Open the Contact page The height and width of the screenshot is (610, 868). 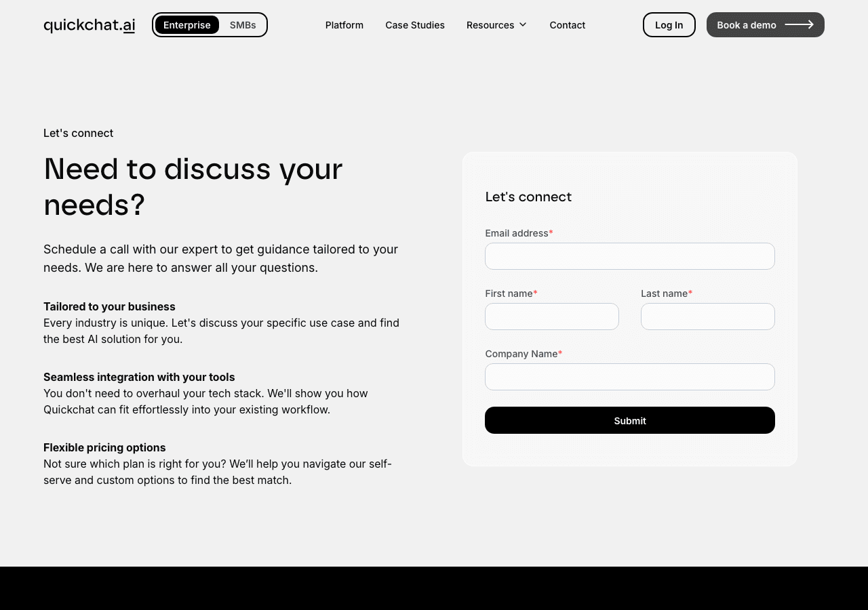click(x=568, y=25)
